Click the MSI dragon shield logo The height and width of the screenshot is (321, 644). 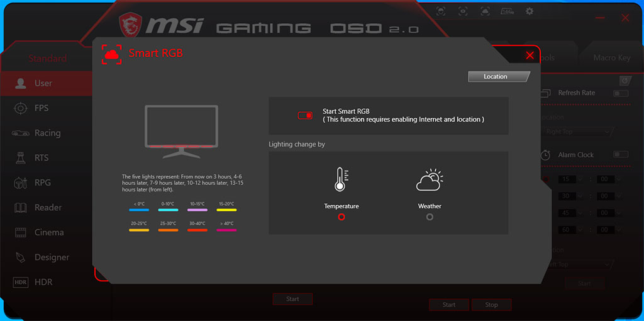coord(131,25)
